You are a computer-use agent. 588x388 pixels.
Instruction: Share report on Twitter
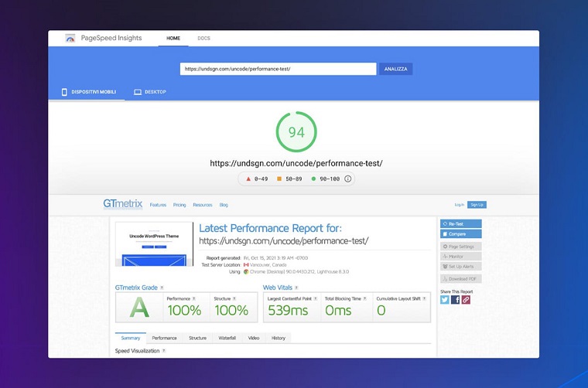(445, 300)
